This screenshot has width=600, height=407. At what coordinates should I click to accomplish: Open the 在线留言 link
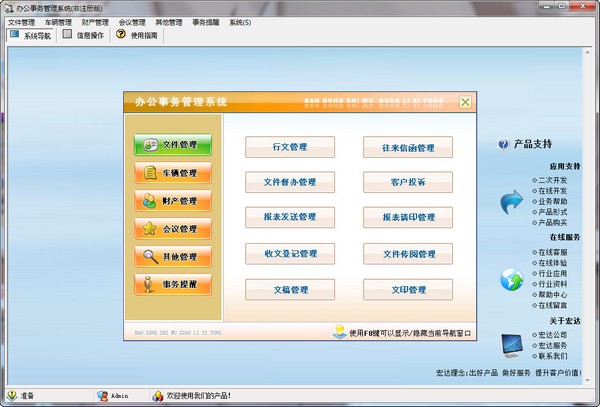553,305
